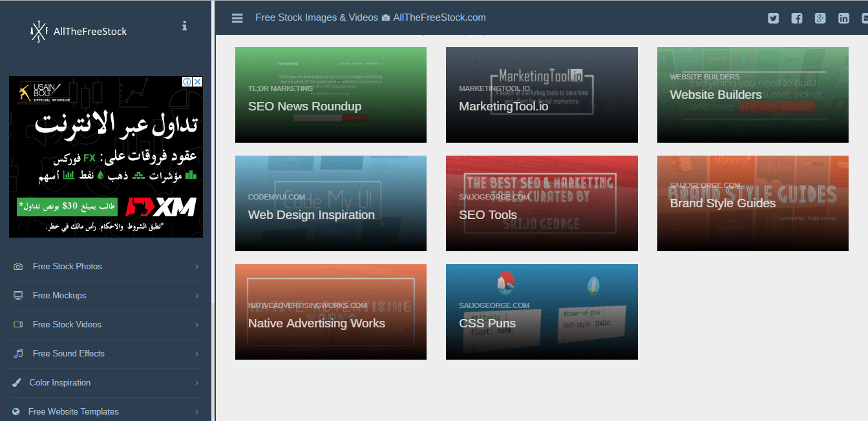Click the AllTheFreeStock site name
The width and height of the screenshot is (868, 421).
click(x=90, y=32)
